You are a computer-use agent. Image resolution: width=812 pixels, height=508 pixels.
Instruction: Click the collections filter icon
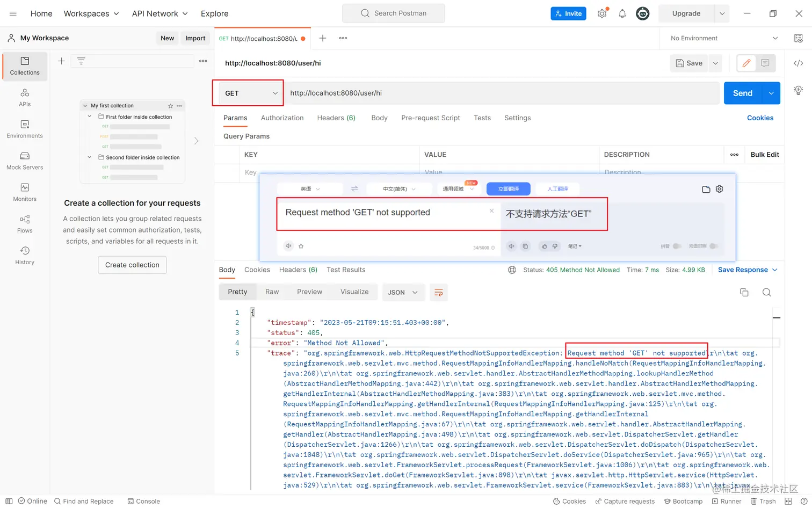(x=81, y=61)
